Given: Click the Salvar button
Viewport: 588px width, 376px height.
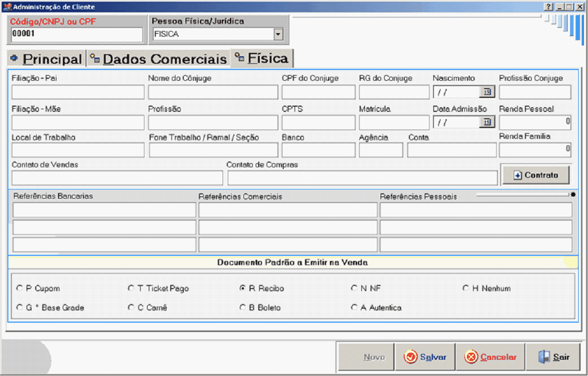Looking at the screenshot, I should [x=425, y=357].
